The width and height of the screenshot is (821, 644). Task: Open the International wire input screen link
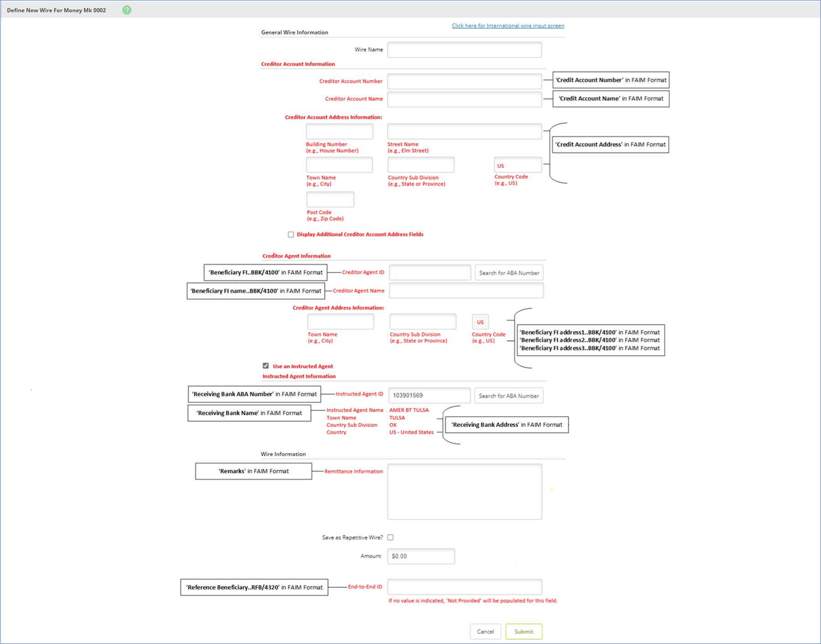(508, 26)
